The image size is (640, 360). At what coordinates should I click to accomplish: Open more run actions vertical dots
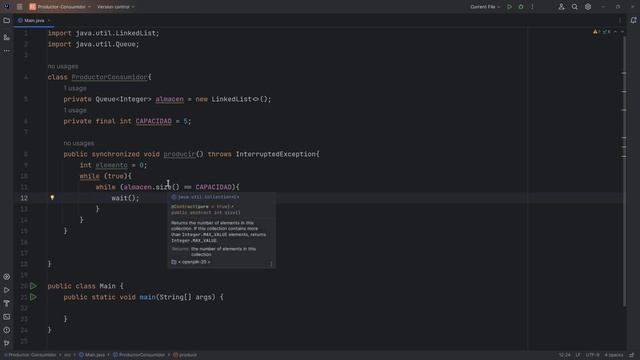[x=532, y=7]
